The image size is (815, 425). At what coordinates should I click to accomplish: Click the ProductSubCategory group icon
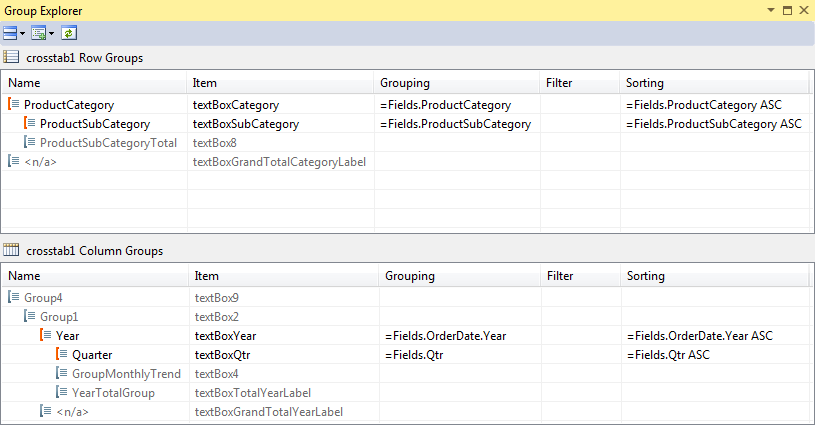30,124
